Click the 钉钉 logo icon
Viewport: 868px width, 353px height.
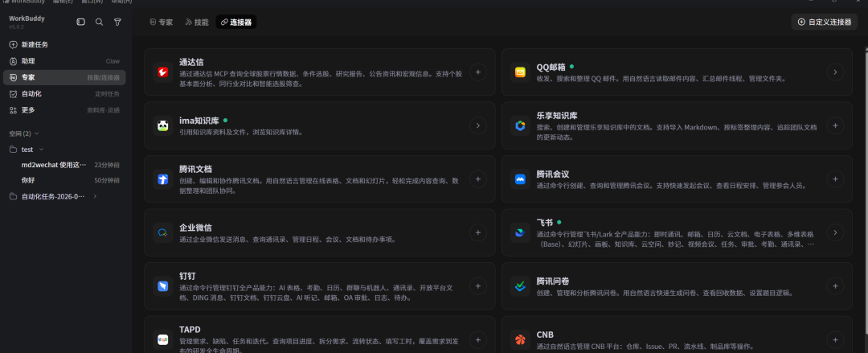[162, 286]
